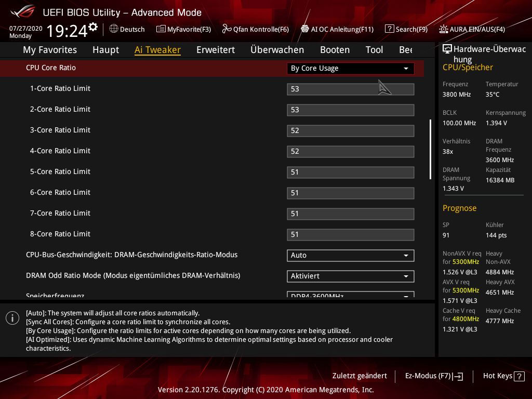Open the DRAM-Geschwindigkeits-Ratio-Modus dropdown

[x=351, y=256]
